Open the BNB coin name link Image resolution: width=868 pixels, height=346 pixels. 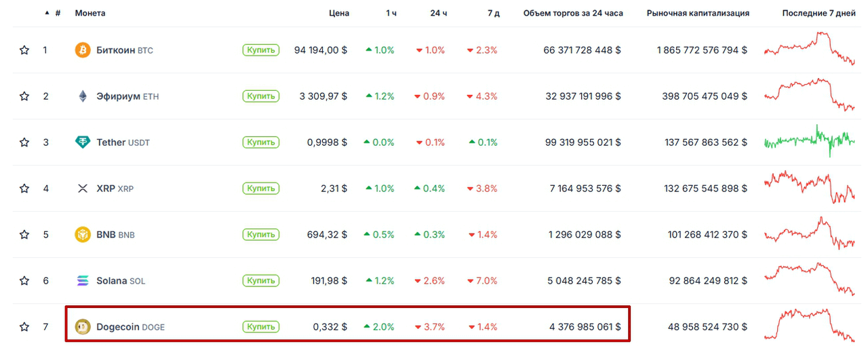click(x=116, y=235)
